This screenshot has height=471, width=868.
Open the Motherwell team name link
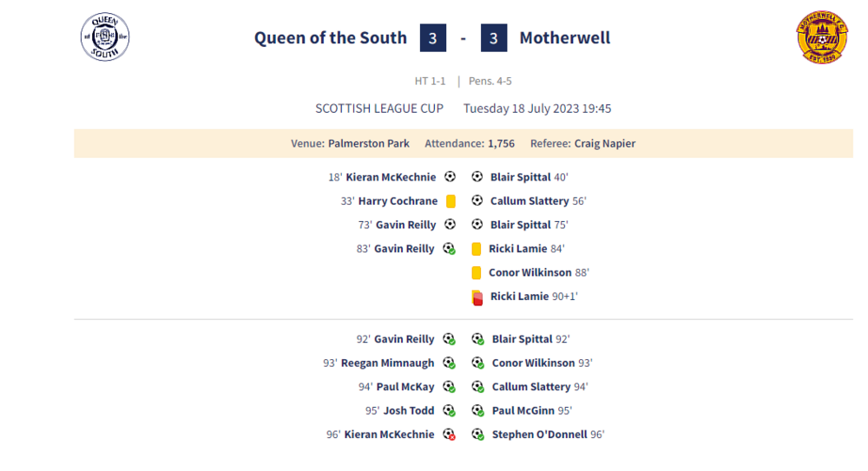point(564,38)
